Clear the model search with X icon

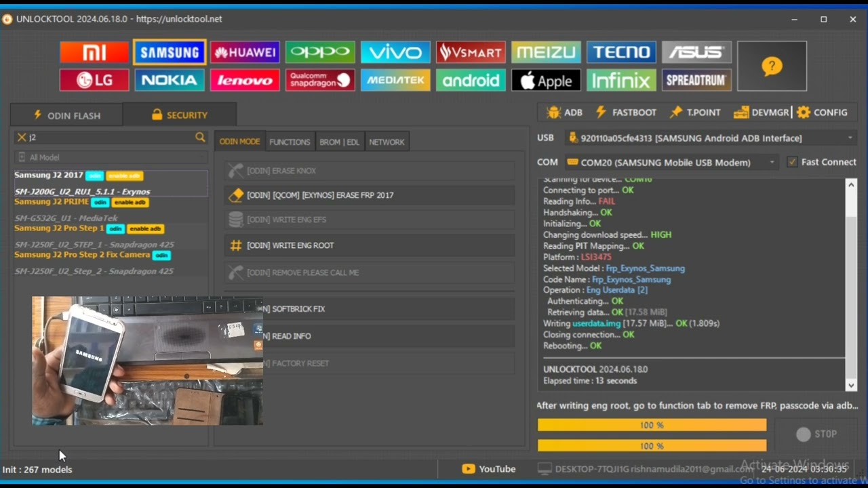(22, 137)
